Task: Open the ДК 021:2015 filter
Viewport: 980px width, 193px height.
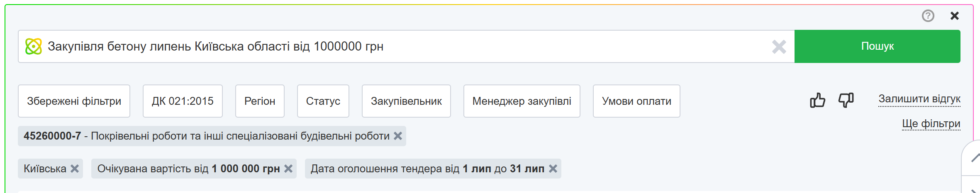Action: [183, 101]
